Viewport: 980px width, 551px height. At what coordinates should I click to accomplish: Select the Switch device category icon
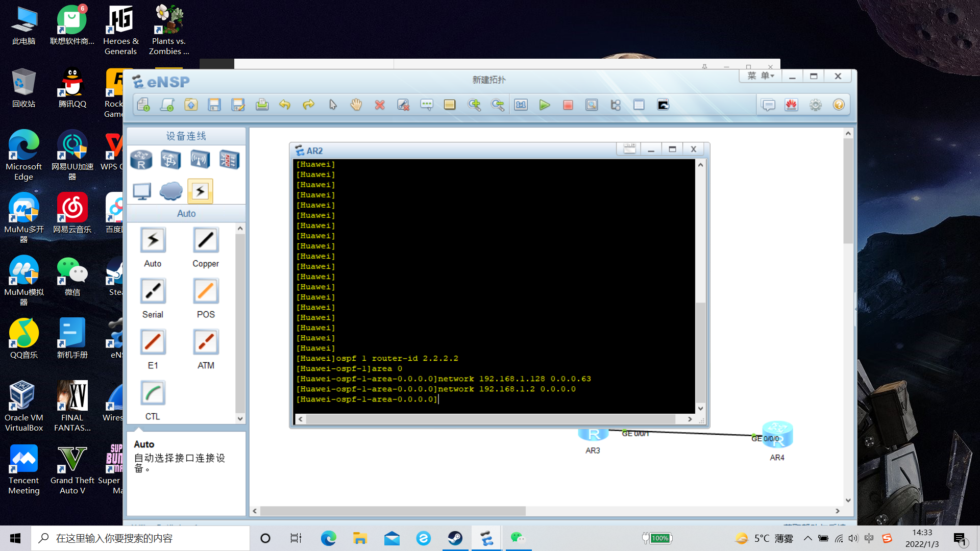pyautogui.click(x=170, y=160)
